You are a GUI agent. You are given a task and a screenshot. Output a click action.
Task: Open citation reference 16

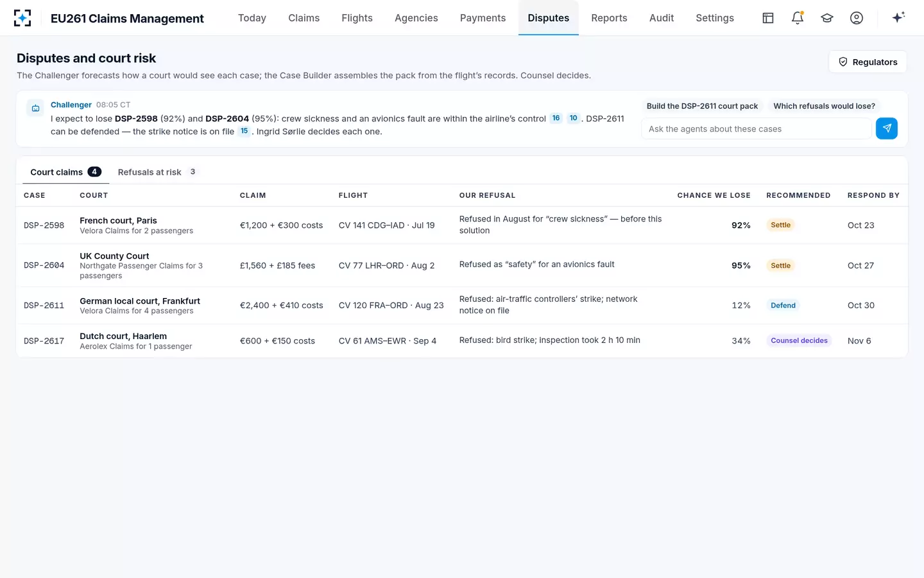[556, 118]
